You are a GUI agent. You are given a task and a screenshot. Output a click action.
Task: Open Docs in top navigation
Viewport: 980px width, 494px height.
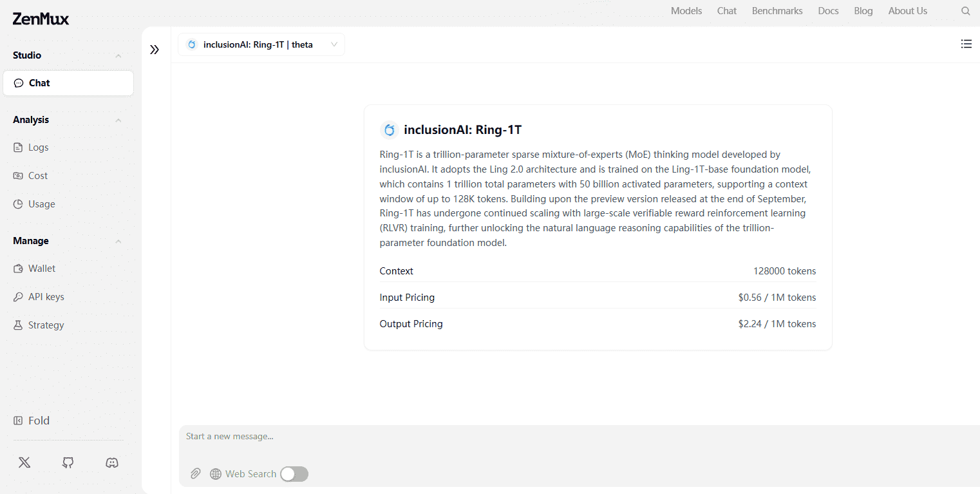[828, 11]
